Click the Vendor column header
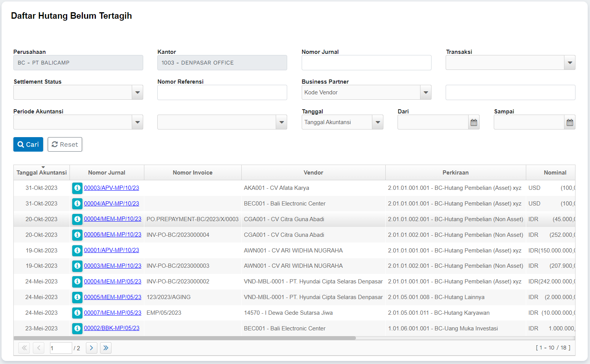This screenshot has height=364, width=590. pos(313,173)
